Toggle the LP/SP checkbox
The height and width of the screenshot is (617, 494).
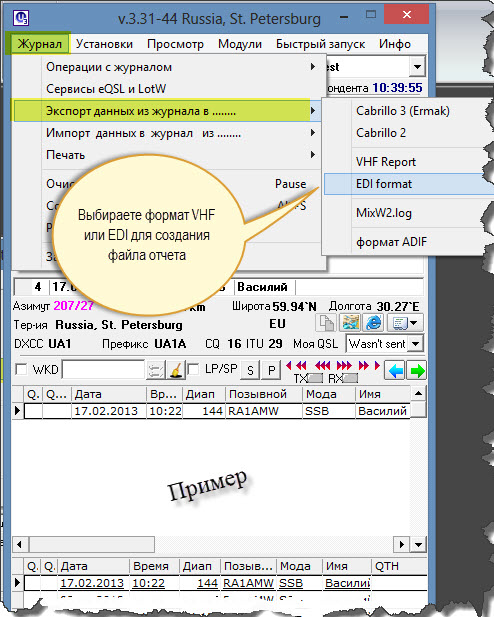(x=193, y=369)
